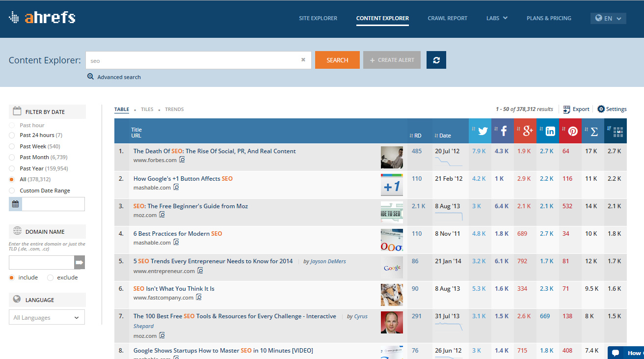The width and height of the screenshot is (644, 359).
Task: Inspect www.entrepreneur.com URL magnifier icon
Action: pyautogui.click(x=200, y=271)
